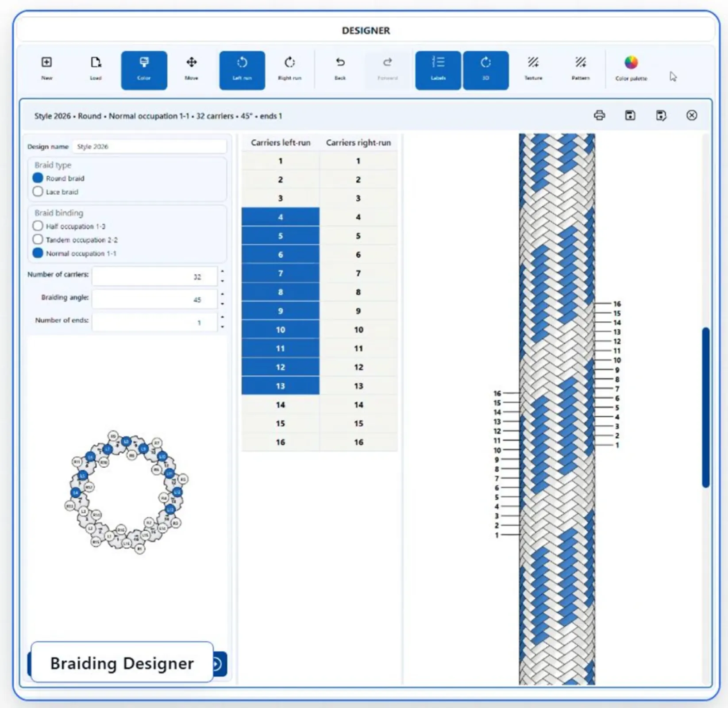Select right-run carrier 6
Image resolution: width=728 pixels, height=708 pixels.
(358, 254)
